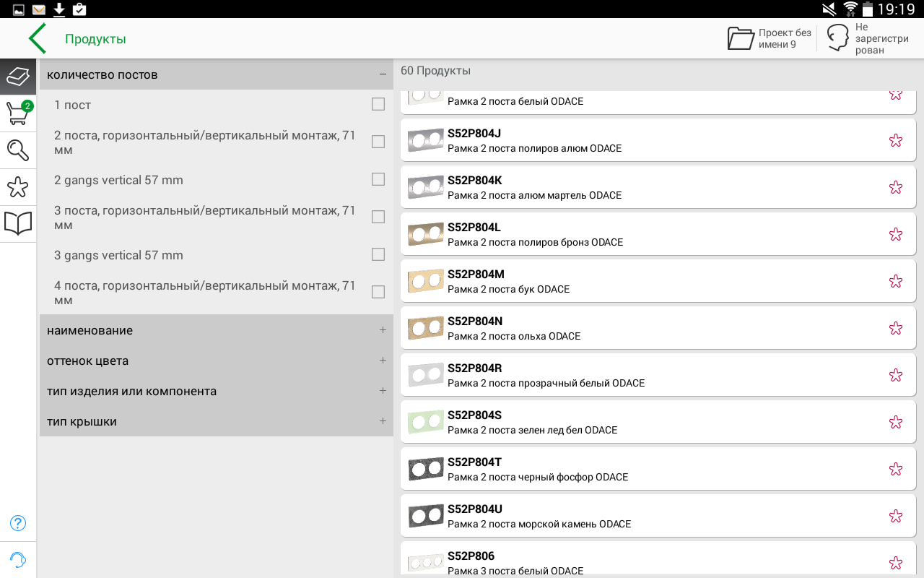
Task: Check '4 поста, горизонтальный/вертикальный монтаж' checkbox
Action: click(x=378, y=292)
